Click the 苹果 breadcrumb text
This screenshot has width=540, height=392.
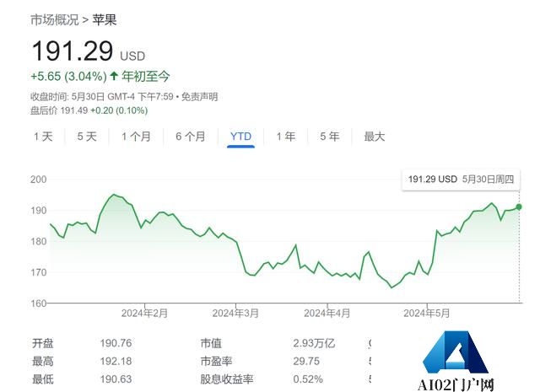tap(105, 20)
